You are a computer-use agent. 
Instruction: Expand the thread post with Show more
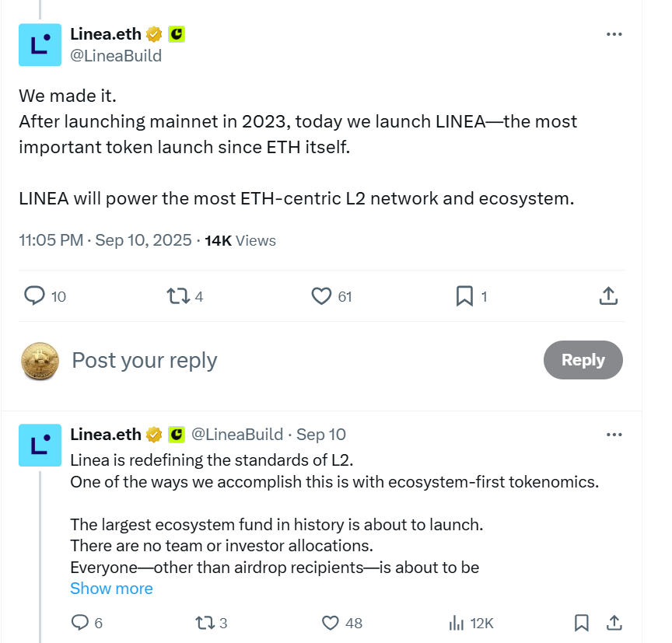pos(111,589)
